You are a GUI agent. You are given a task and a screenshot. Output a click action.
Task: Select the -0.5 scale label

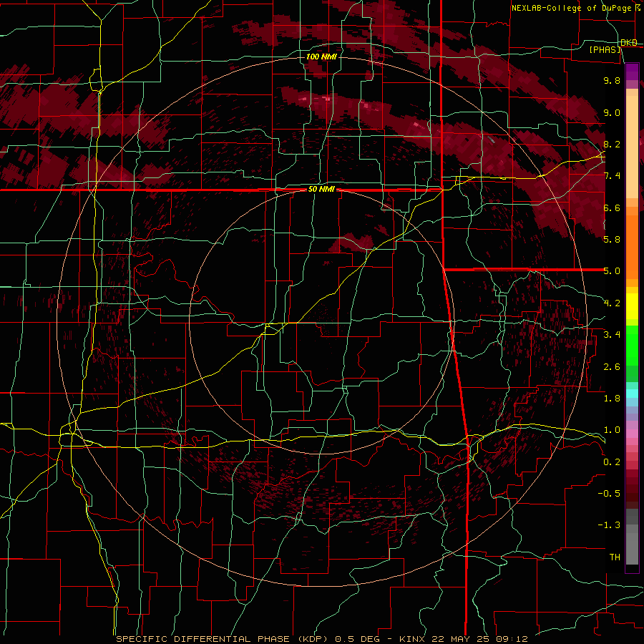[x=609, y=494]
